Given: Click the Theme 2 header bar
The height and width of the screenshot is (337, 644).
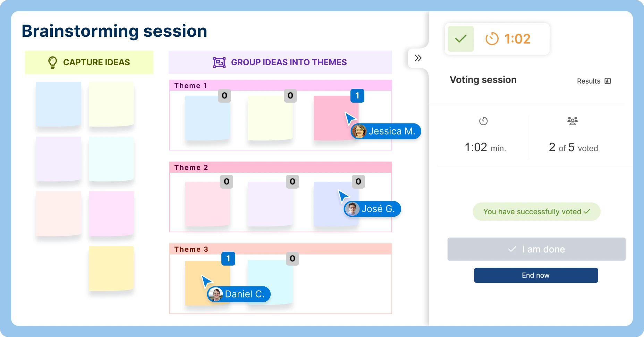Looking at the screenshot, I should tap(280, 167).
